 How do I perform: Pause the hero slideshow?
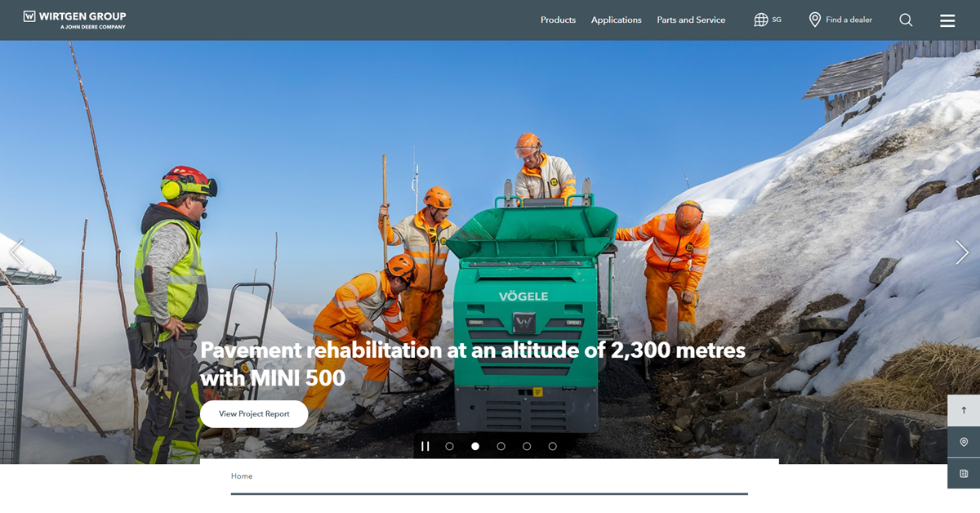pos(425,446)
